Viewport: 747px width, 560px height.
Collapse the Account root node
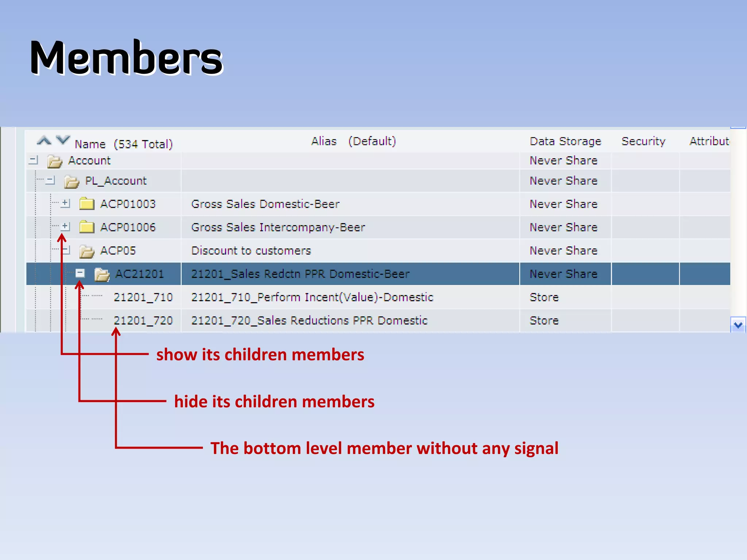point(34,160)
